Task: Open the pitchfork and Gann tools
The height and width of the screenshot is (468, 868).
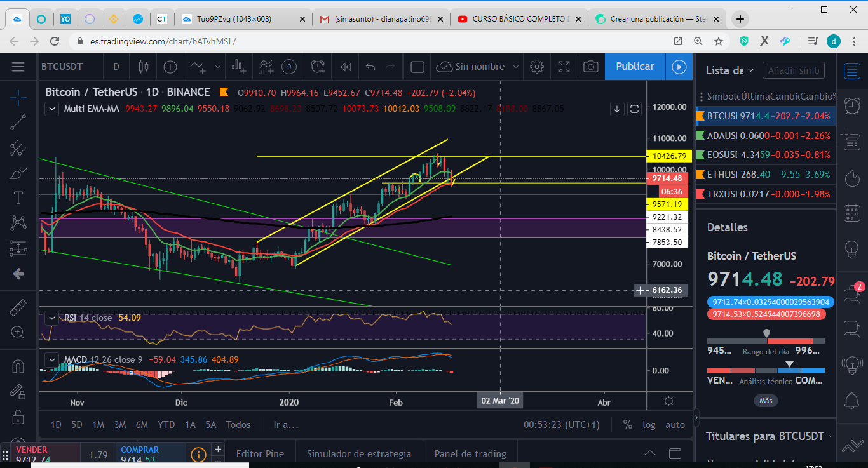Action: pos(18,147)
